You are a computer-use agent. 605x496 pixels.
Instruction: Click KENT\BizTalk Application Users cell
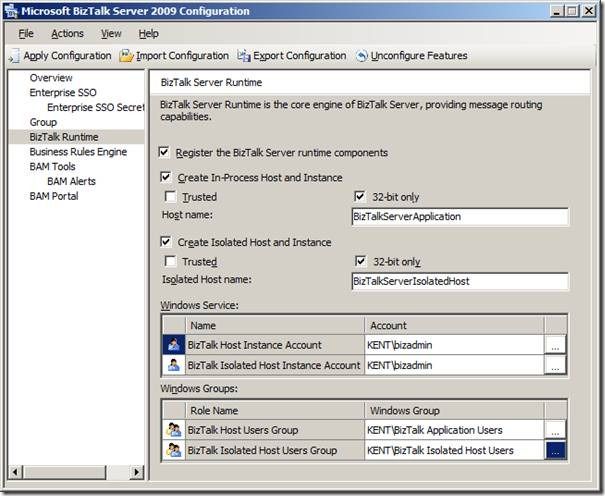pos(454,430)
